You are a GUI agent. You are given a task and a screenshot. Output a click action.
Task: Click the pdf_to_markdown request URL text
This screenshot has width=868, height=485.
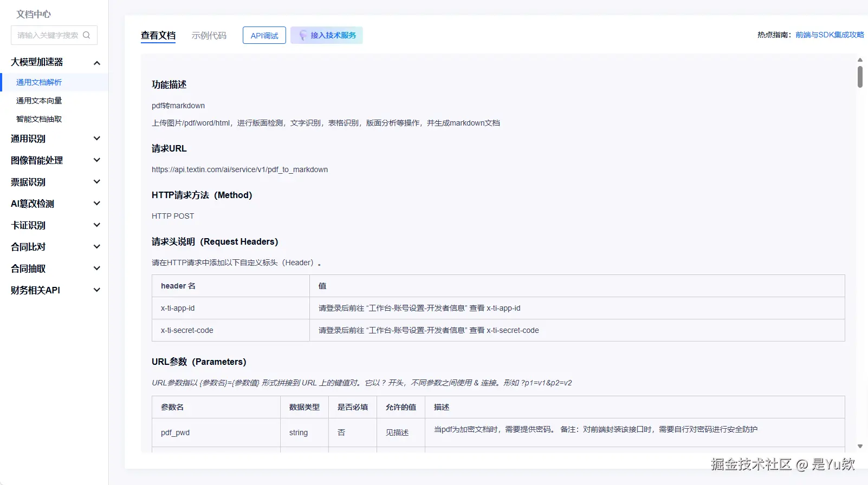coord(239,169)
